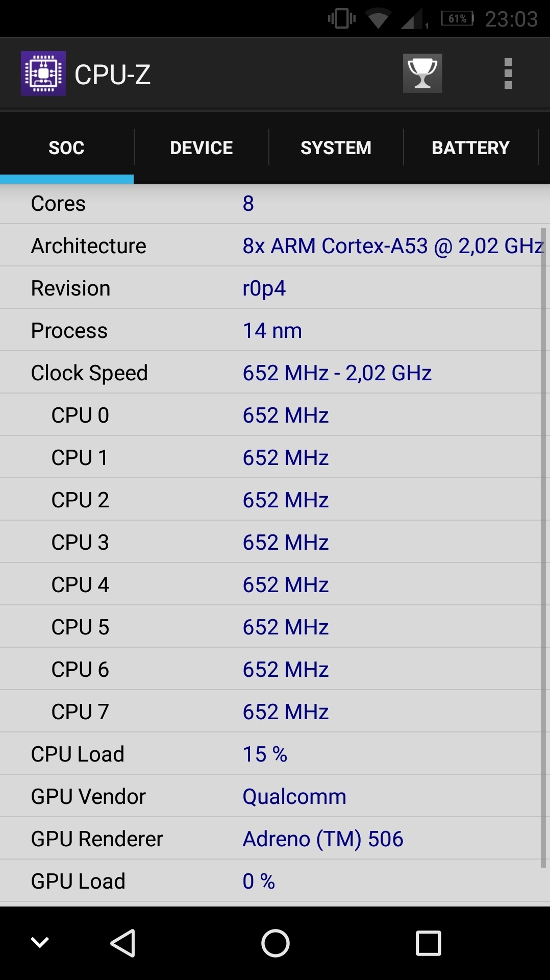Open the trophy benchmark icon
The height and width of the screenshot is (980, 550).
tap(422, 73)
